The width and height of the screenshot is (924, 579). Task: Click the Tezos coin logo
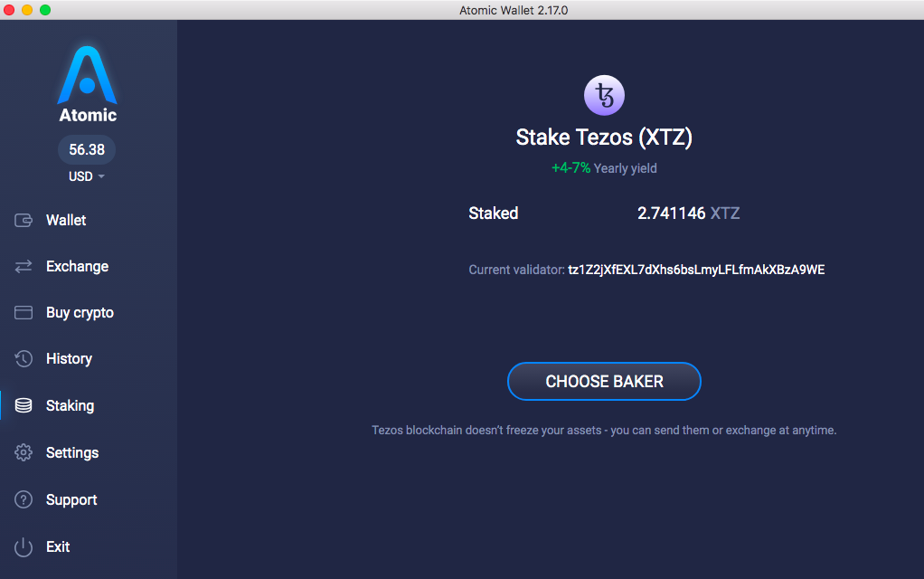point(604,96)
